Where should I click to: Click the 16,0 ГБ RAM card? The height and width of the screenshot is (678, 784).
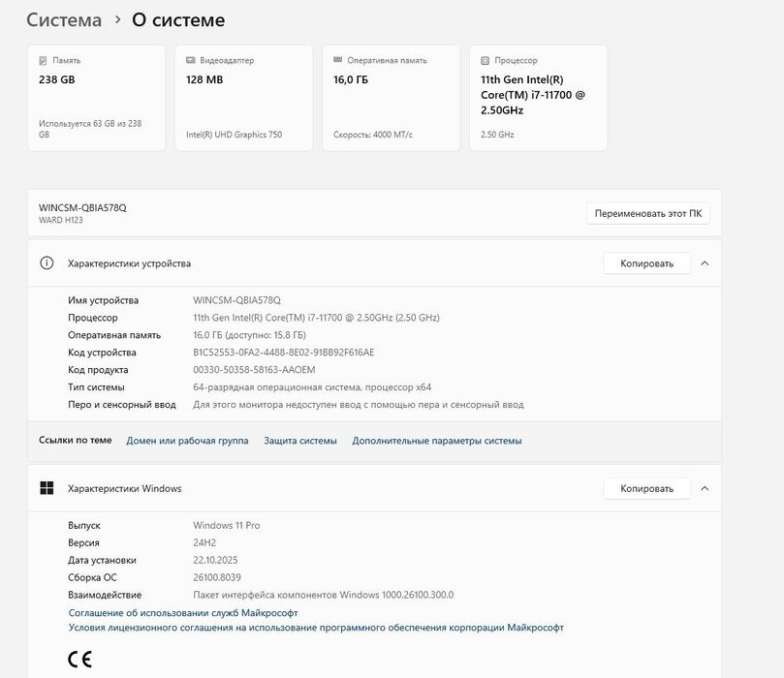point(391,98)
